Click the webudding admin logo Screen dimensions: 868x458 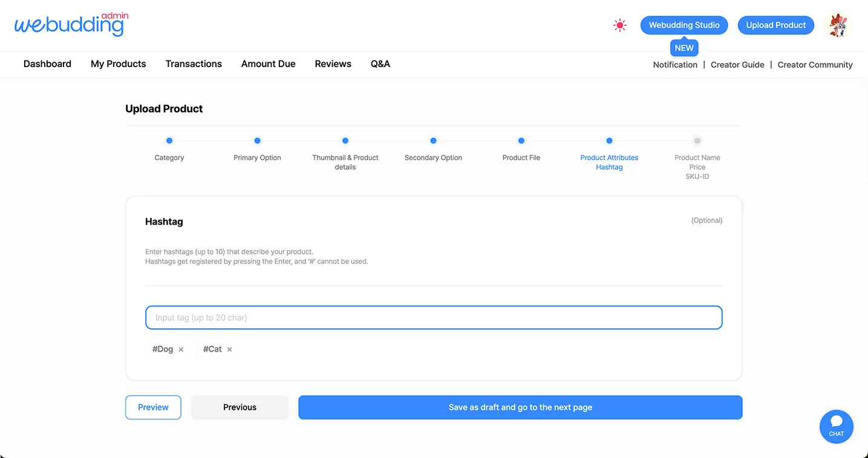pos(71,25)
